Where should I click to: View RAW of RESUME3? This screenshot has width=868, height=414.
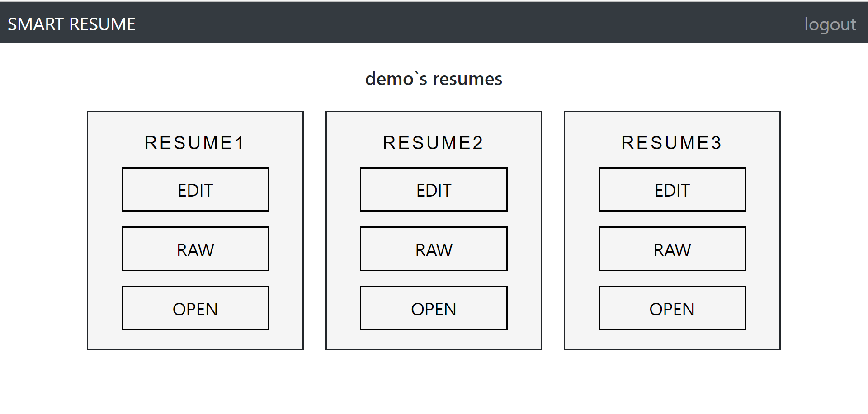672,249
